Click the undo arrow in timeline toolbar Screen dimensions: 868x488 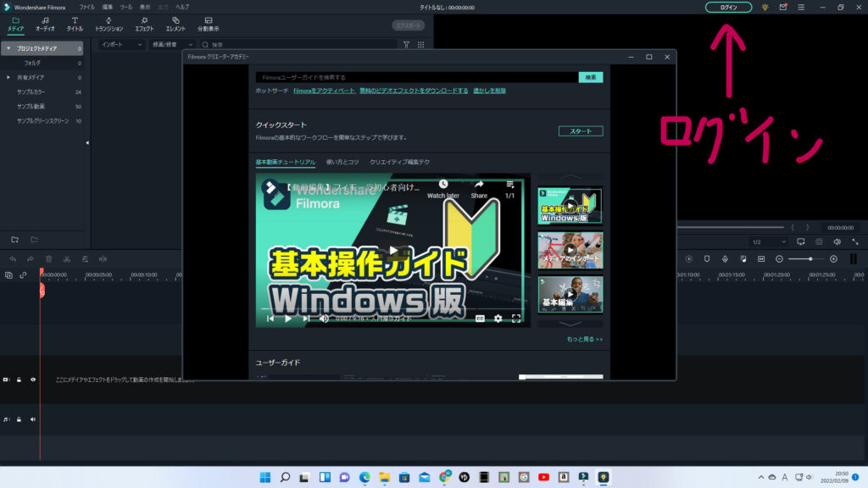13,259
